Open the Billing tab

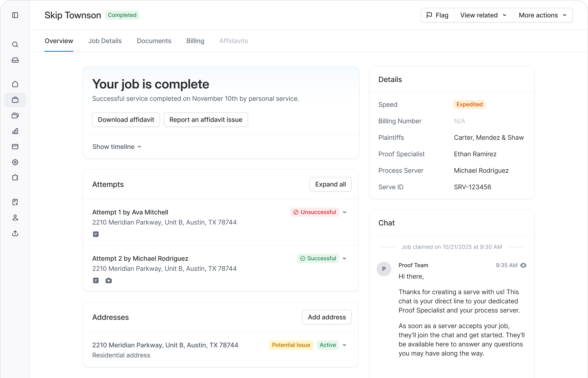(195, 41)
